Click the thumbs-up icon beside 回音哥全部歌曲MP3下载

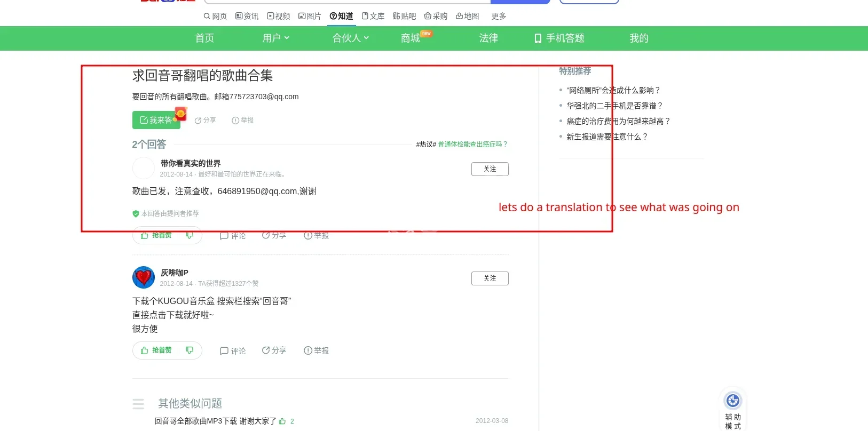click(x=282, y=421)
